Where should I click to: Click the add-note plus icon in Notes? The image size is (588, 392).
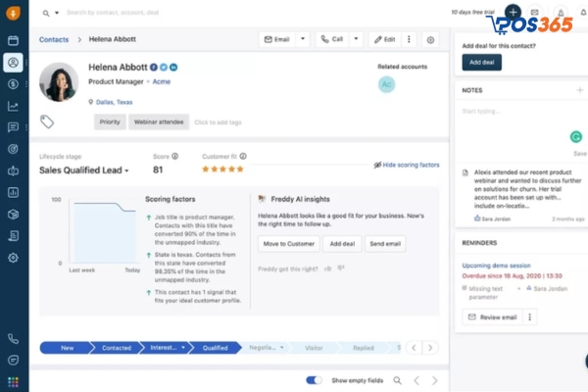click(x=580, y=90)
